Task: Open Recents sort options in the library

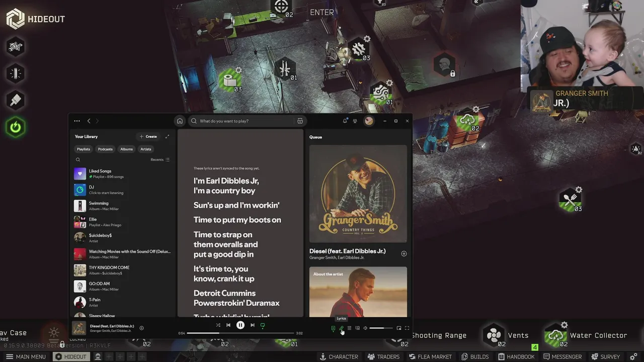Action: (160, 159)
